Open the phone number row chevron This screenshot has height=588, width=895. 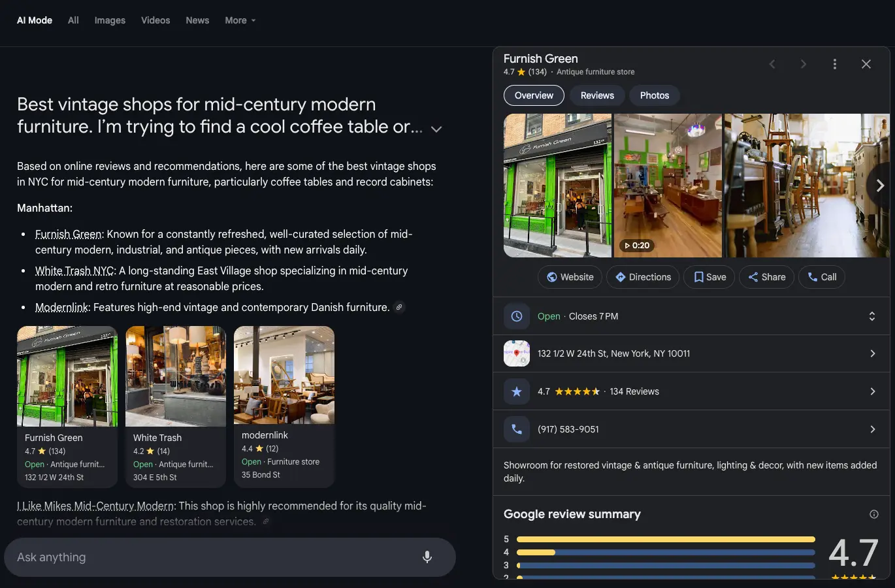coord(873,429)
